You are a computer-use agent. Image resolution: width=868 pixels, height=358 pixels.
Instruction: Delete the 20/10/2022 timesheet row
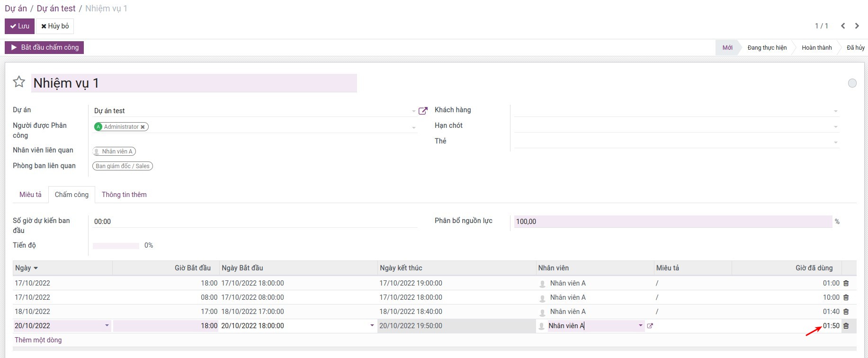click(846, 326)
